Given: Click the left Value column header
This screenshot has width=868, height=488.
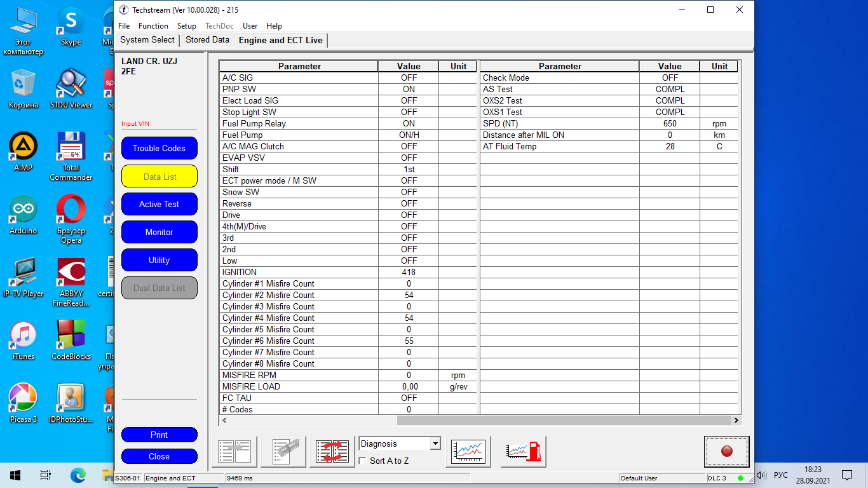Looking at the screenshot, I should 409,66.
